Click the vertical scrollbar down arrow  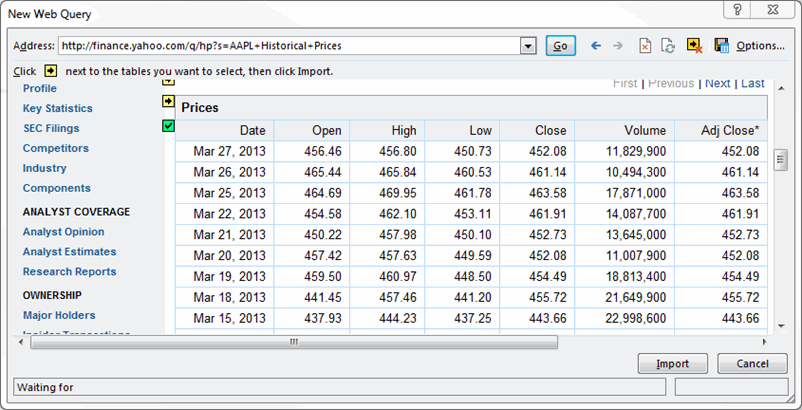coord(781,326)
